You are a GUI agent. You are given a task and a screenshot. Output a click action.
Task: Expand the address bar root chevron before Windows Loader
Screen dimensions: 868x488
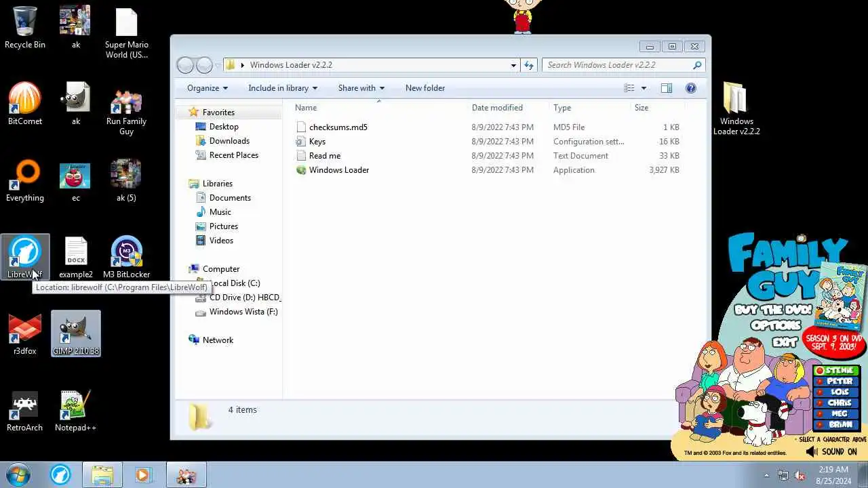pyautogui.click(x=242, y=65)
